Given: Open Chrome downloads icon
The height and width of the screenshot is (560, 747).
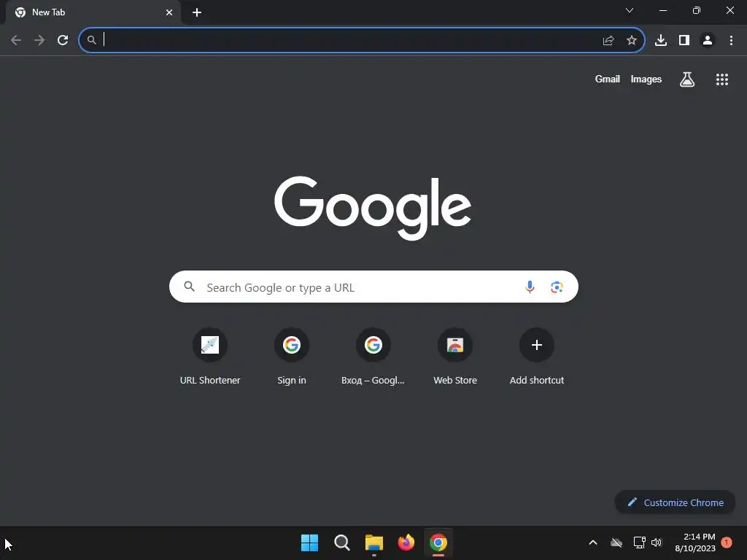Looking at the screenshot, I should [x=660, y=41].
